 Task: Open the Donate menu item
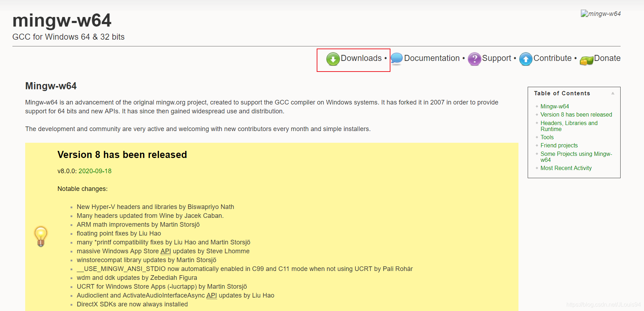[607, 58]
